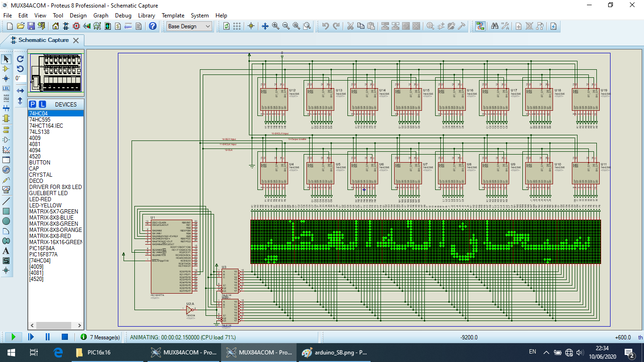Open a project with the folder icon
Viewport: 644px width, 362px height.
point(20,26)
